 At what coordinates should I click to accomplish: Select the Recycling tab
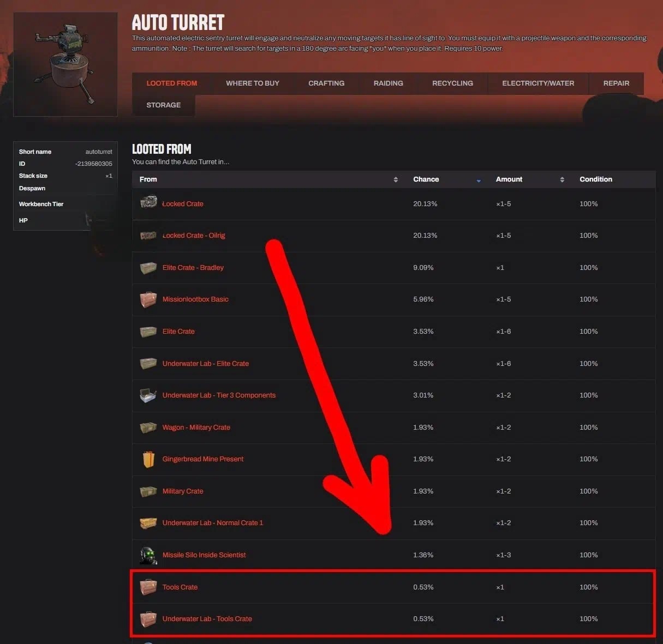tap(452, 83)
